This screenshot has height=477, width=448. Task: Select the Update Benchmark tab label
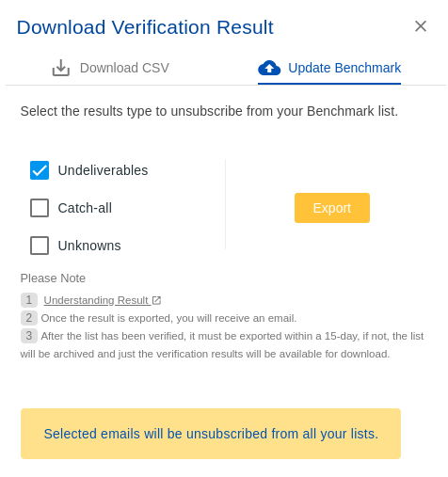[344, 68]
